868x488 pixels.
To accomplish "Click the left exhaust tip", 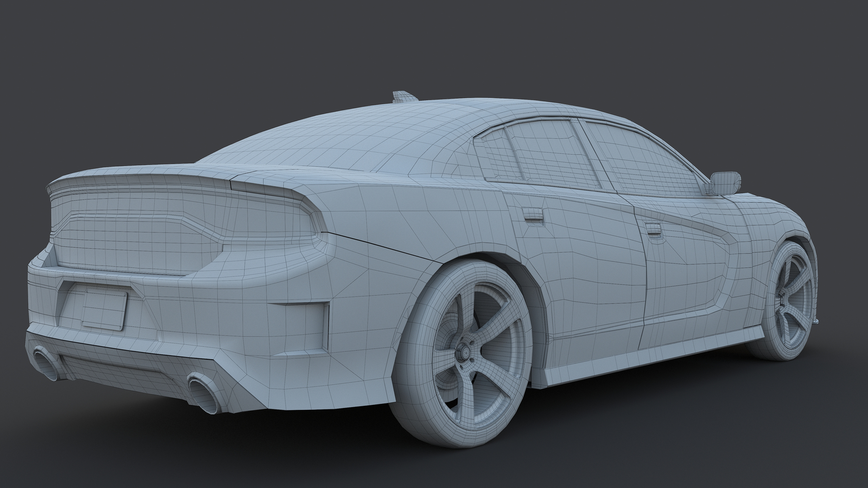I will (x=48, y=362).
